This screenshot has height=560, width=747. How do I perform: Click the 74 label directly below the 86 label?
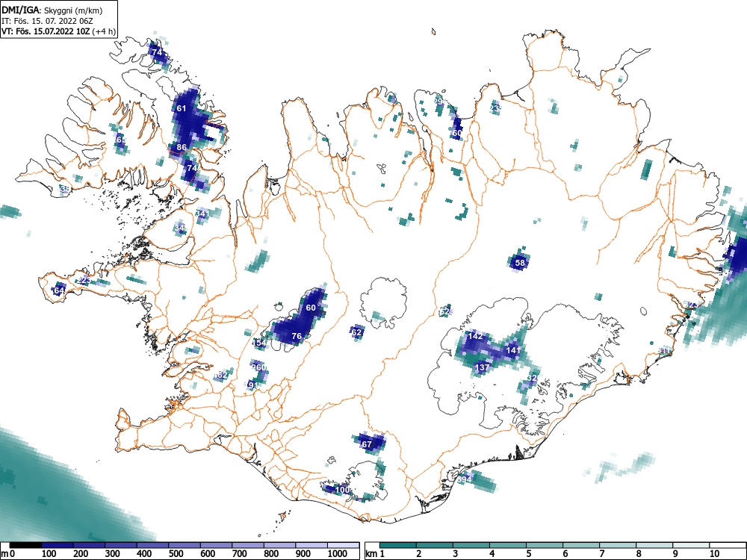coord(192,167)
